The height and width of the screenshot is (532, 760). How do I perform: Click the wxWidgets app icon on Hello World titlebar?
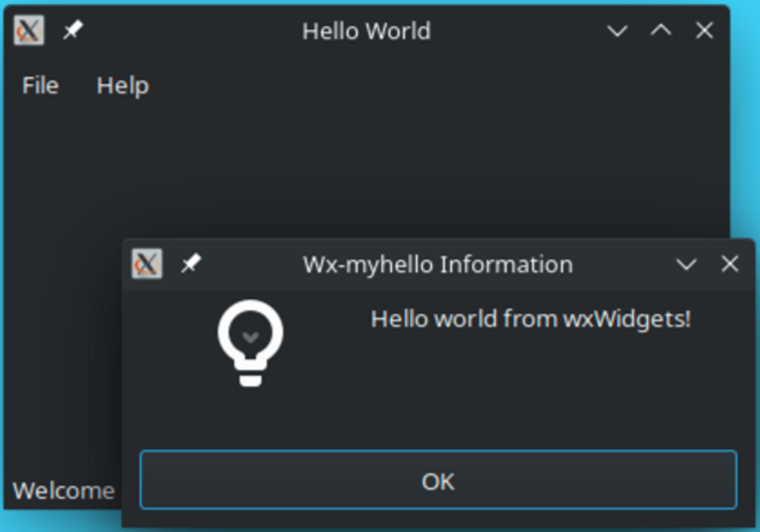pyautogui.click(x=28, y=31)
